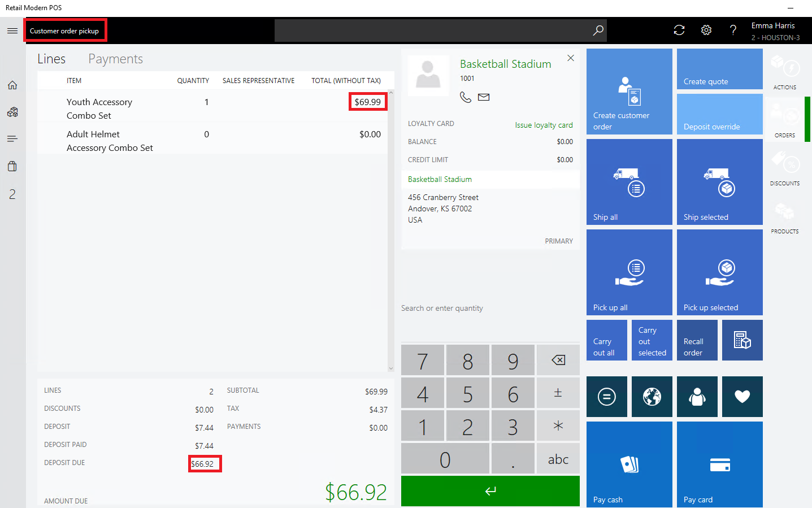Viewport: 812px width, 508px height.
Task: Switch to the Payments tab
Action: (115, 59)
